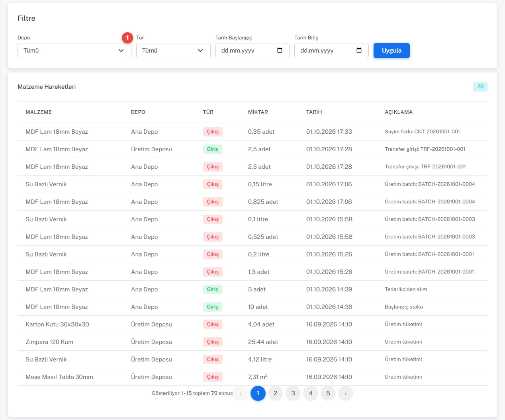Go to pagination page 2
The width and height of the screenshot is (505, 420).
click(x=276, y=393)
